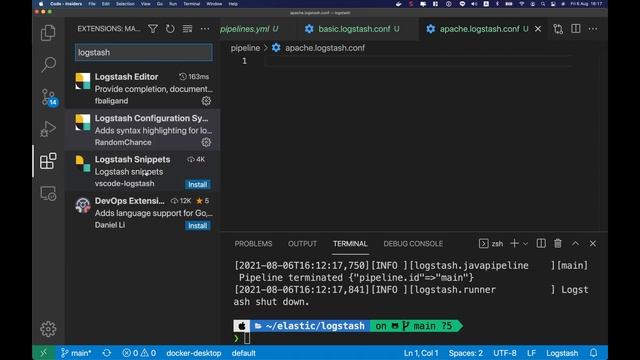Create a new terminal with plus icon
Viewport: 640px width, 360px height.
click(x=514, y=244)
